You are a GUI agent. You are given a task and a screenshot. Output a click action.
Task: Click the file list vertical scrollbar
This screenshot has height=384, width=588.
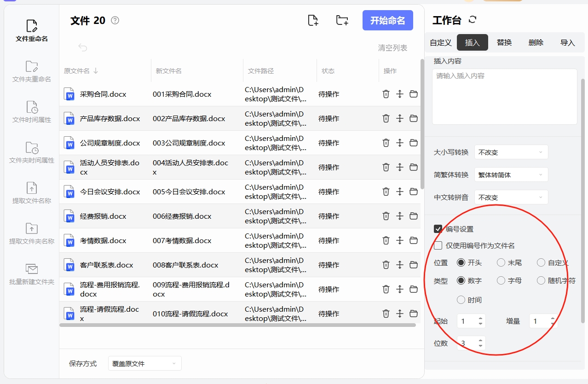coord(422,124)
